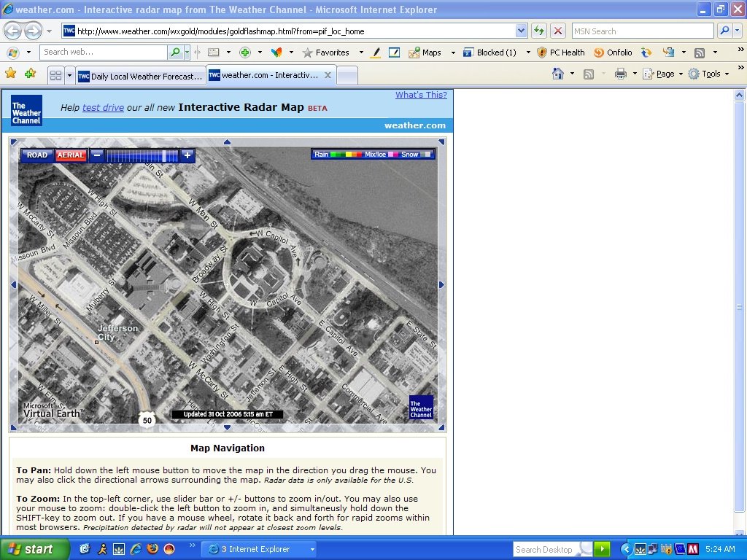The image size is (747, 560).
Task: Expand the address bar URL dropdown
Action: [521, 31]
